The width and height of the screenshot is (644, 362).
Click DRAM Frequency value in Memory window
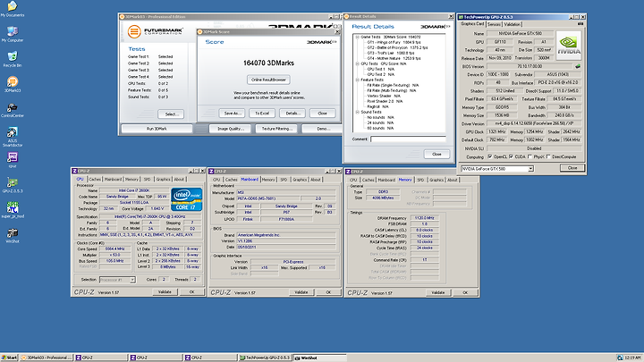[425, 218]
